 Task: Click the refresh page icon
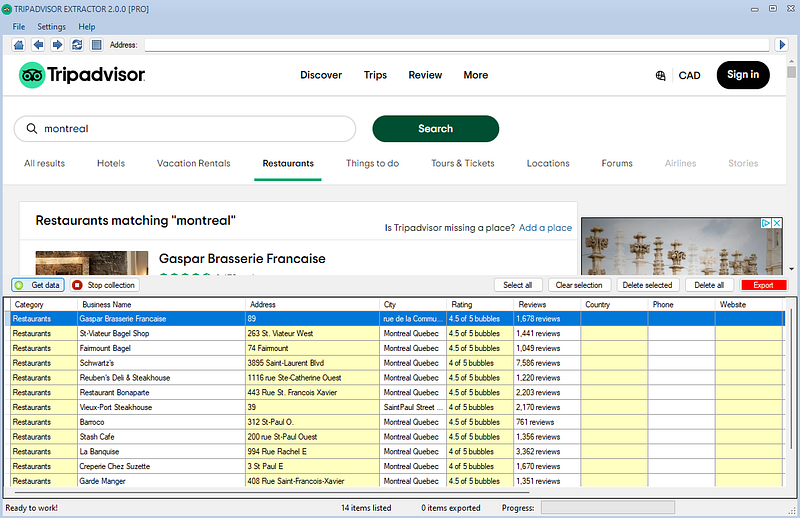(77, 45)
